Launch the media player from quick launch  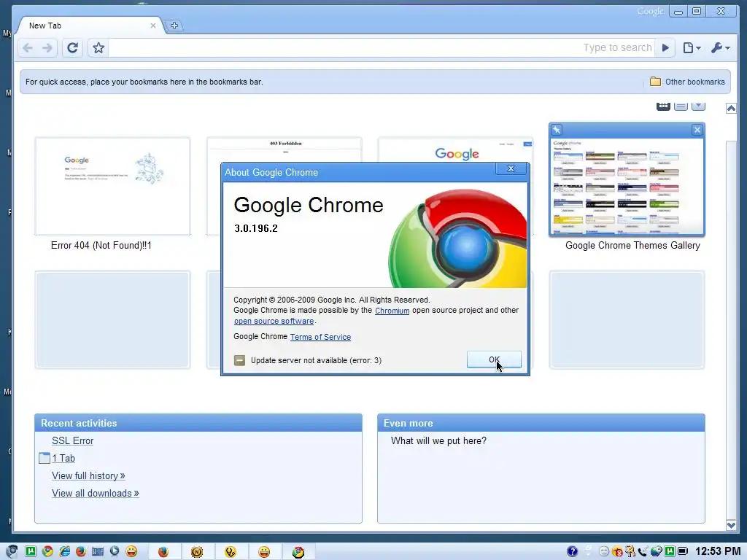[x=115, y=551]
